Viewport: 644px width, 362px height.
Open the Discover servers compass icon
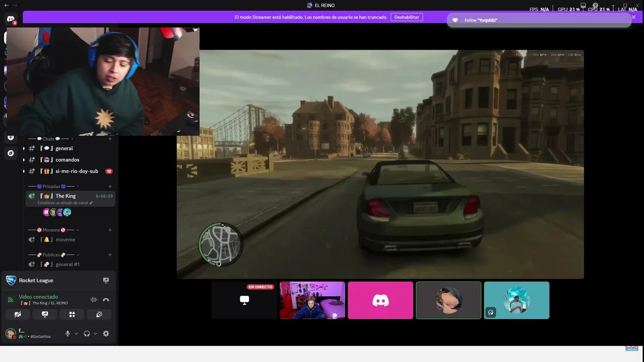coord(11,153)
